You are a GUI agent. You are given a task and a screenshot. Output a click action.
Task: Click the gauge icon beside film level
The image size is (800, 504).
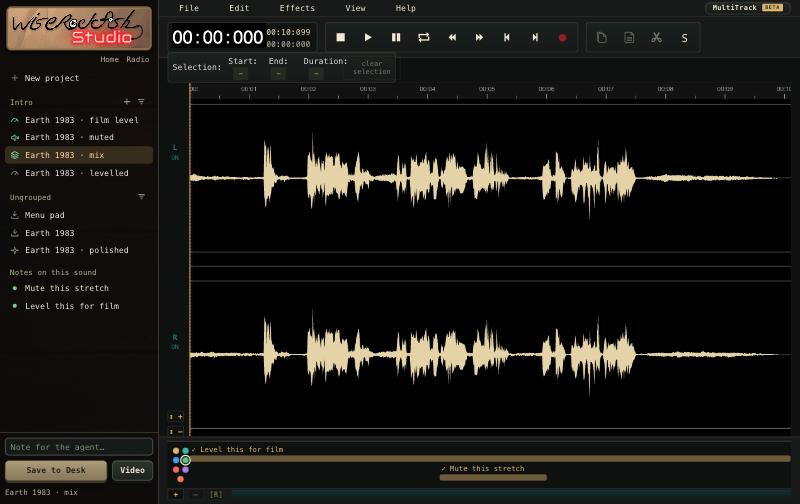tap(15, 120)
